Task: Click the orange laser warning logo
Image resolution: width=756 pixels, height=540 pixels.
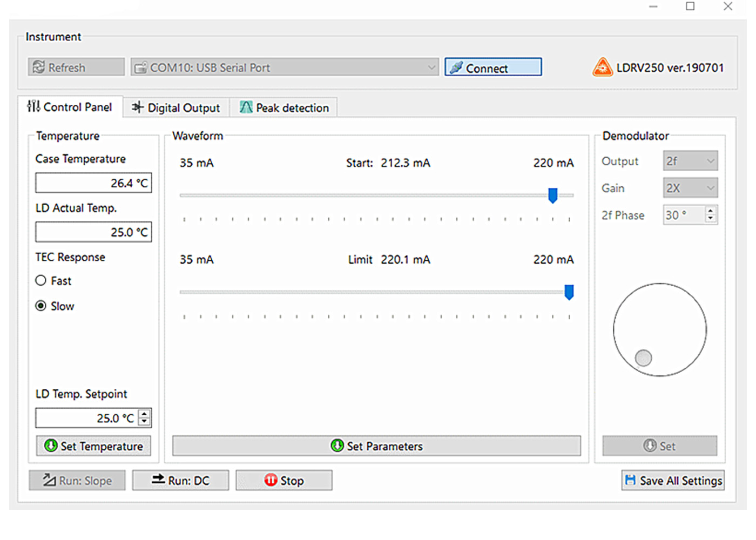Action: click(602, 67)
